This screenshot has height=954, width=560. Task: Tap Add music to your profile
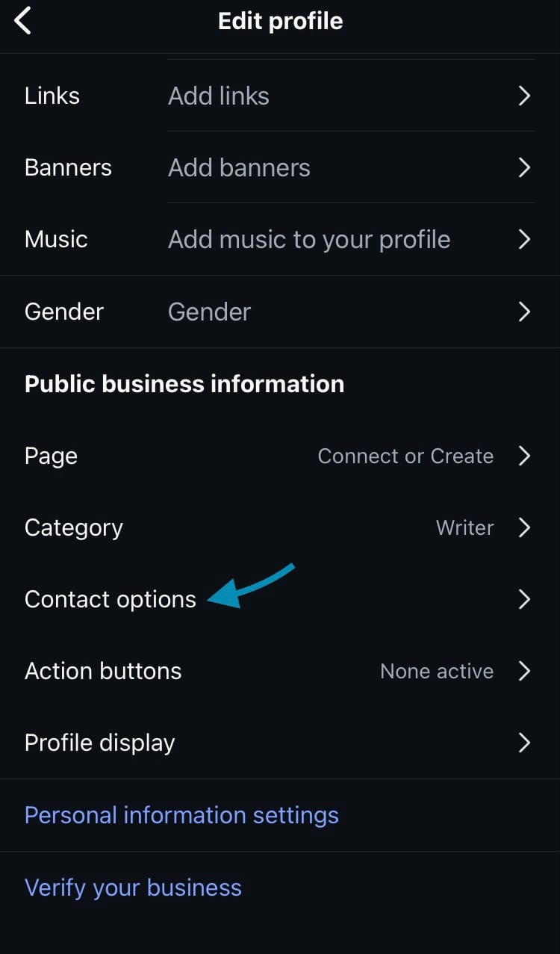click(309, 239)
